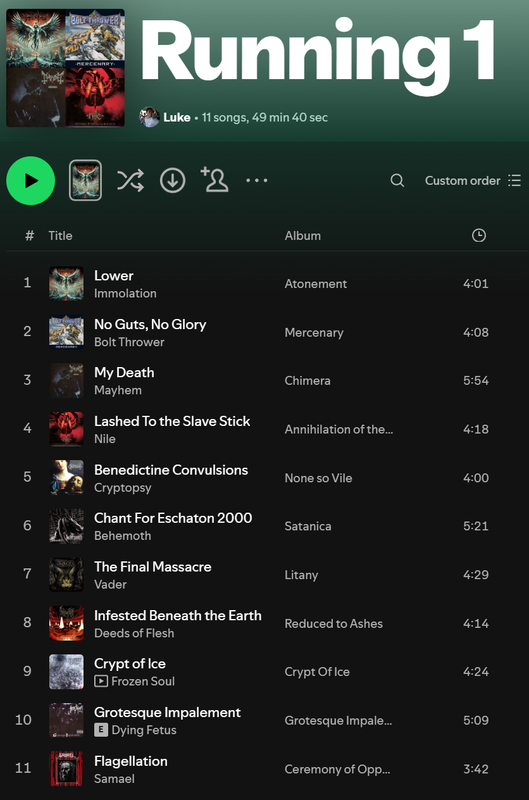Image resolution: width=529 pixels, height=800 pixels.
Task: Open Luke's profile link
Action: [177, 117]
